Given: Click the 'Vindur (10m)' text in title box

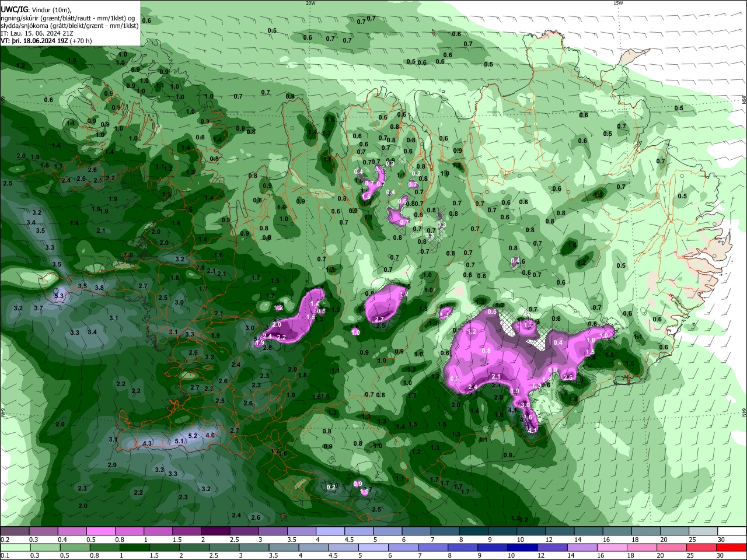Looking at the screenshot, I should [x=53, y=9].
